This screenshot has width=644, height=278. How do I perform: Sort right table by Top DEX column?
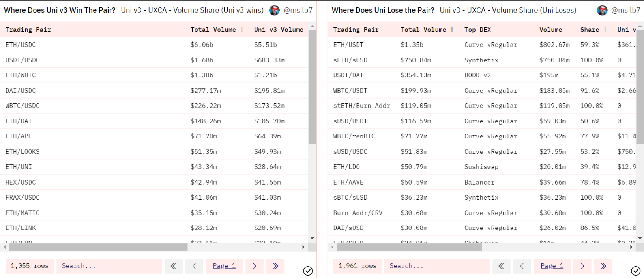(x=477, y=30)
